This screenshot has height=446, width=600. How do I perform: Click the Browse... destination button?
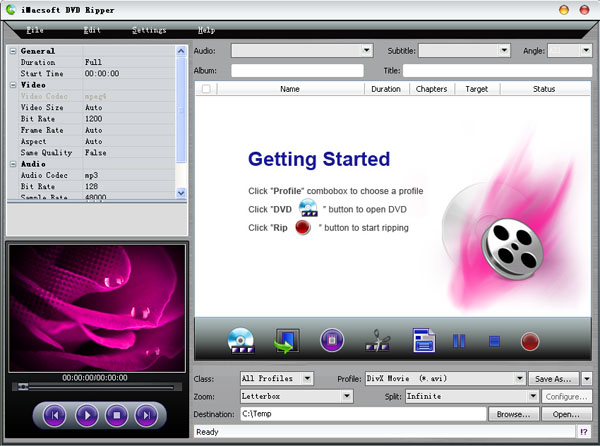pyautogui.click(x=514, y=414)
